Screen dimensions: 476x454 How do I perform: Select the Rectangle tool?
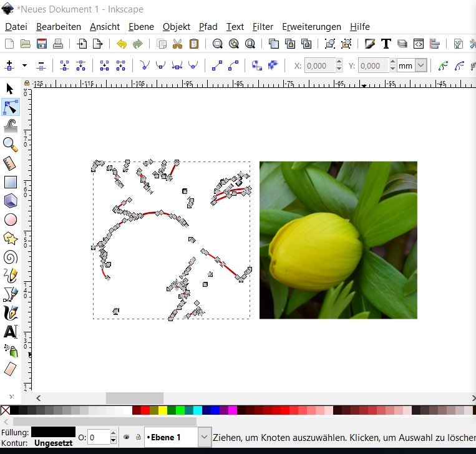pos(11,182)
